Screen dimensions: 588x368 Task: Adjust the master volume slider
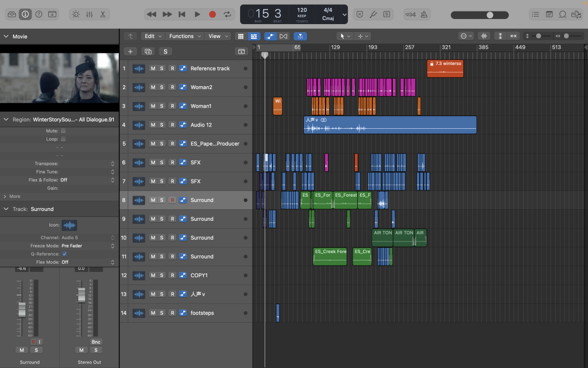[479, 15]
